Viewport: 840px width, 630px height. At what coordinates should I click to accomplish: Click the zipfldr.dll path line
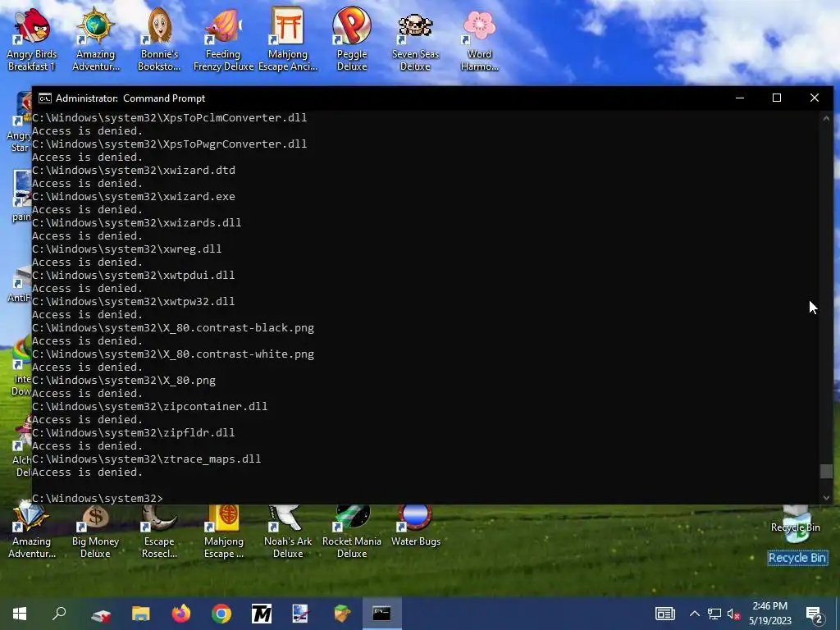(x=134, y=433)
